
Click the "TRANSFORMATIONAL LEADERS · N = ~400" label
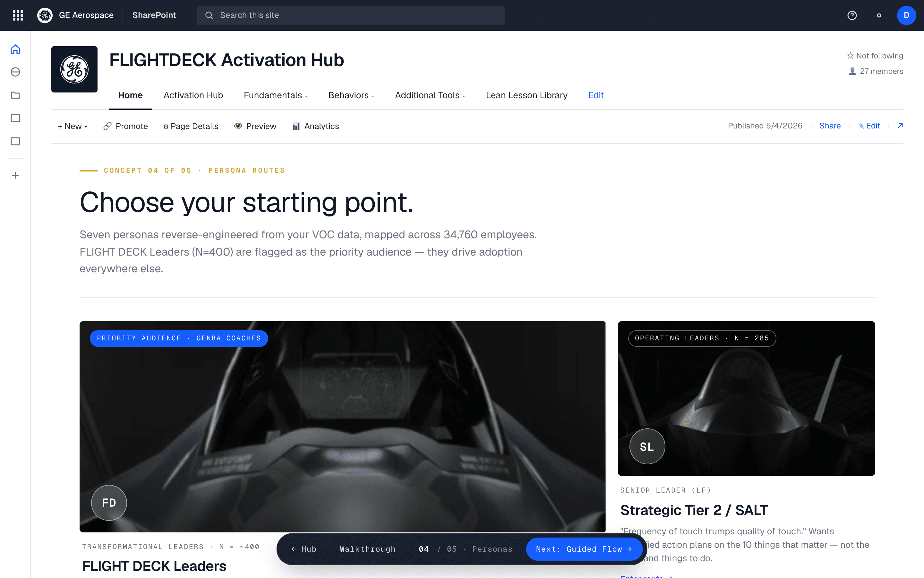[x=171, y=547]
